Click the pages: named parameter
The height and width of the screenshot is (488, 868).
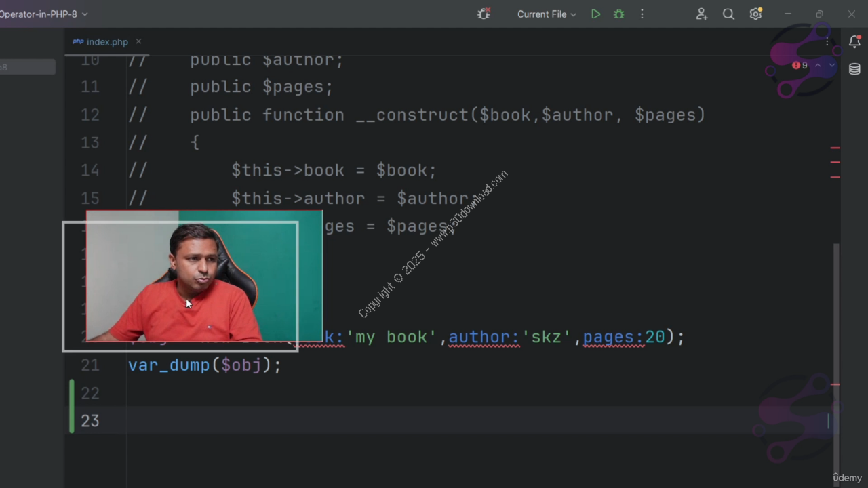[x=614, y=337]
